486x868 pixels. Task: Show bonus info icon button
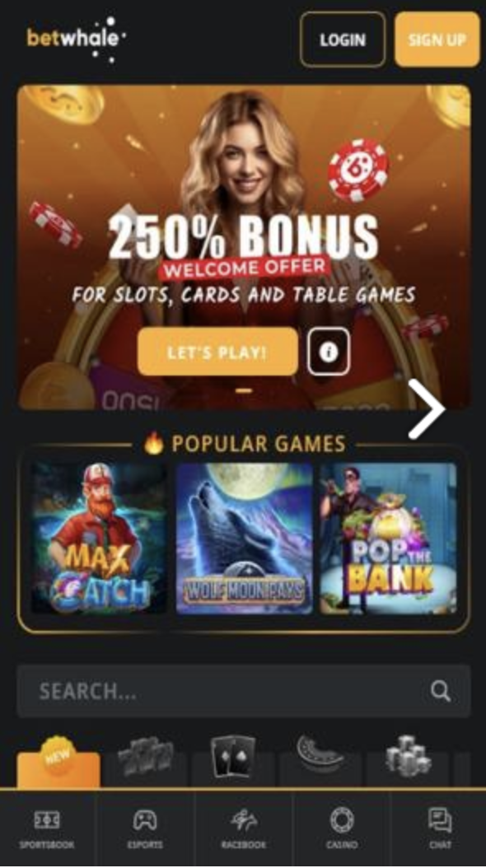(x=329, y=352)
